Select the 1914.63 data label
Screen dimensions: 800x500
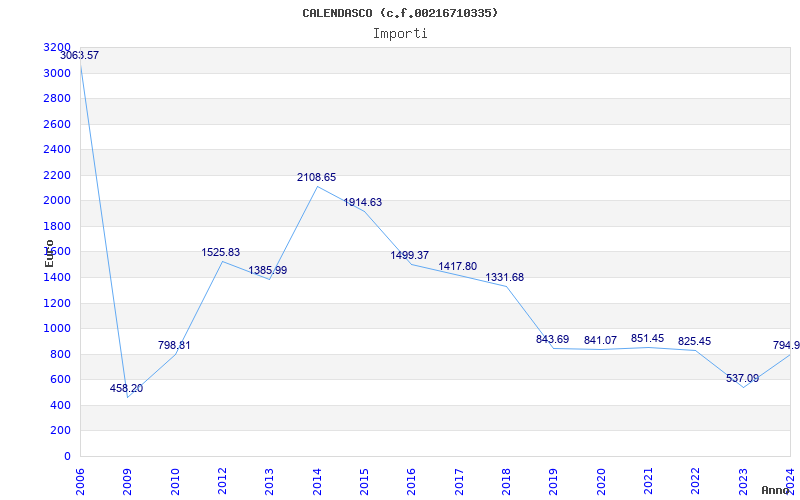click(362, 203)
